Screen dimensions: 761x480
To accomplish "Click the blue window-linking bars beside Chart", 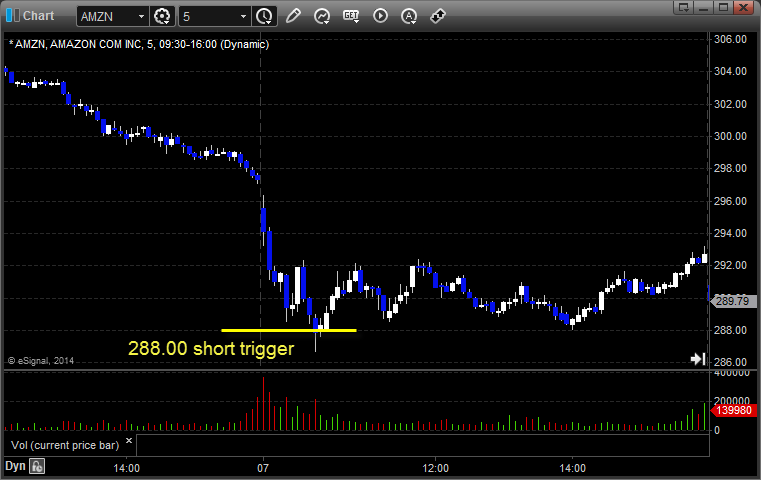I will click(13, 16).
